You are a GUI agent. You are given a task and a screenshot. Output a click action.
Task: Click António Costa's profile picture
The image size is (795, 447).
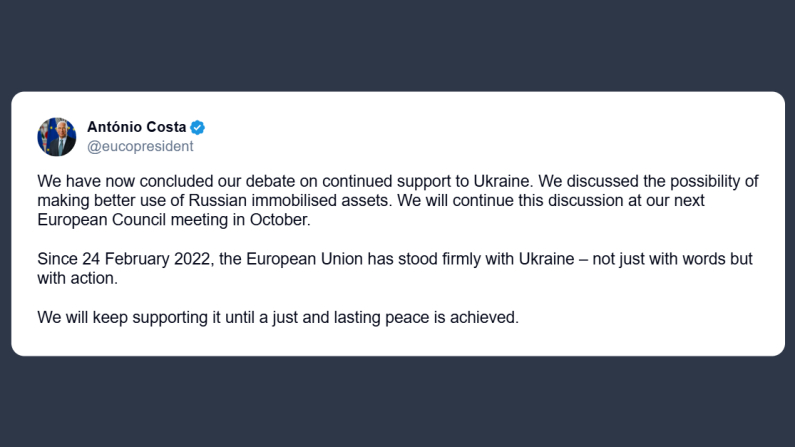(x=57, y=136)
